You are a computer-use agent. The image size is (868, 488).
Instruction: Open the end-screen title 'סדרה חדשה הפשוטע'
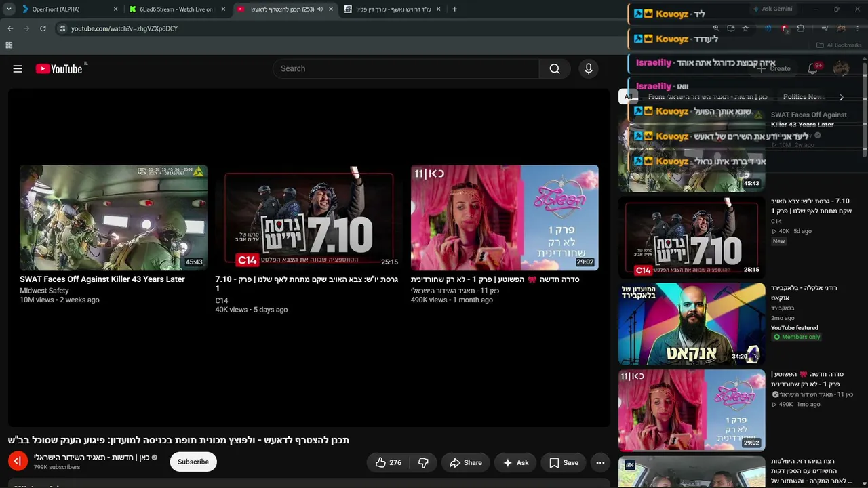[495, 279]
